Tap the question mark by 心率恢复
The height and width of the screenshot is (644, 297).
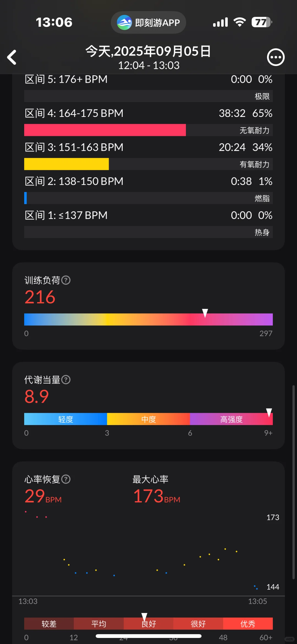66,479
